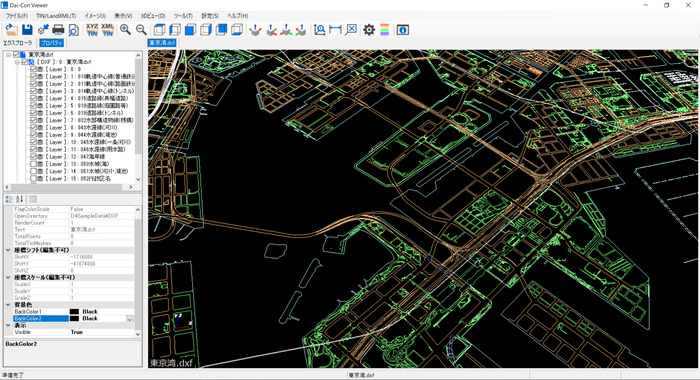Select the distance measure tool icon
The image size is (700, 380).
[335, 29]
